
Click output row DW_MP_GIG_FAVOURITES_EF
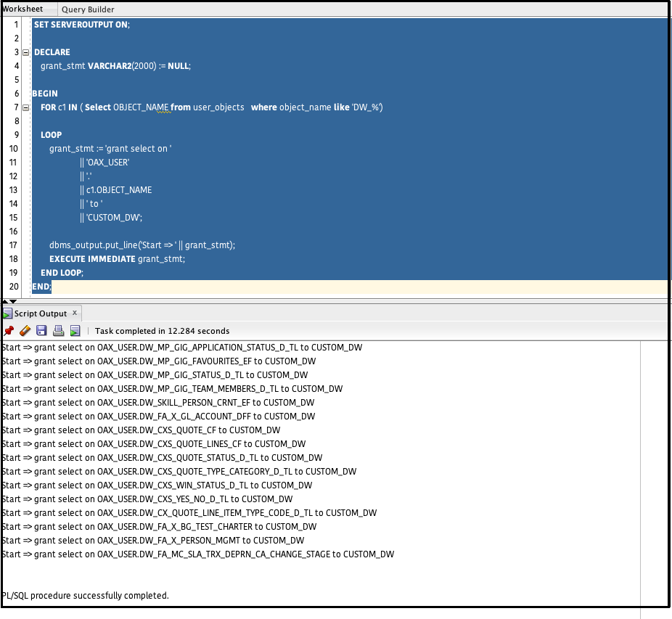click(159, 361)
